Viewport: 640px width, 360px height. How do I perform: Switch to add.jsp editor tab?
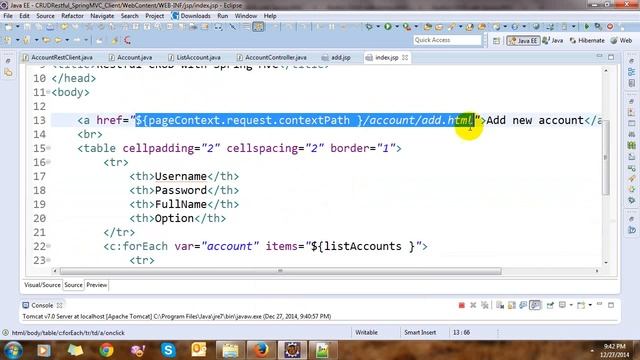[336, 58]
